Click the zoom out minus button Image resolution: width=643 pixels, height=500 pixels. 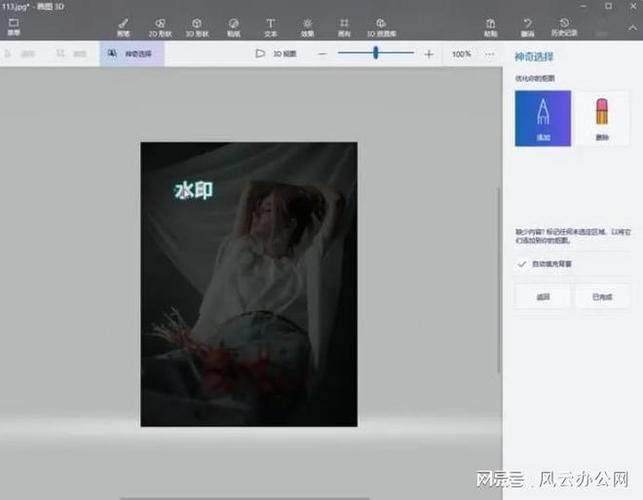point(323,54)
